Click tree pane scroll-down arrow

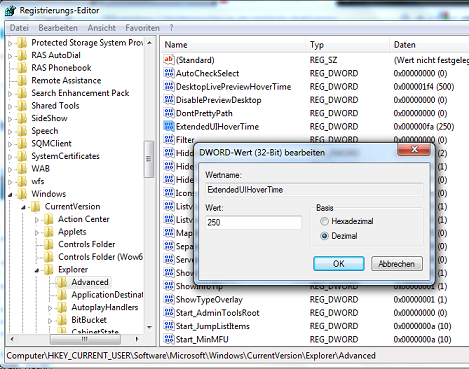click(149, 327)
